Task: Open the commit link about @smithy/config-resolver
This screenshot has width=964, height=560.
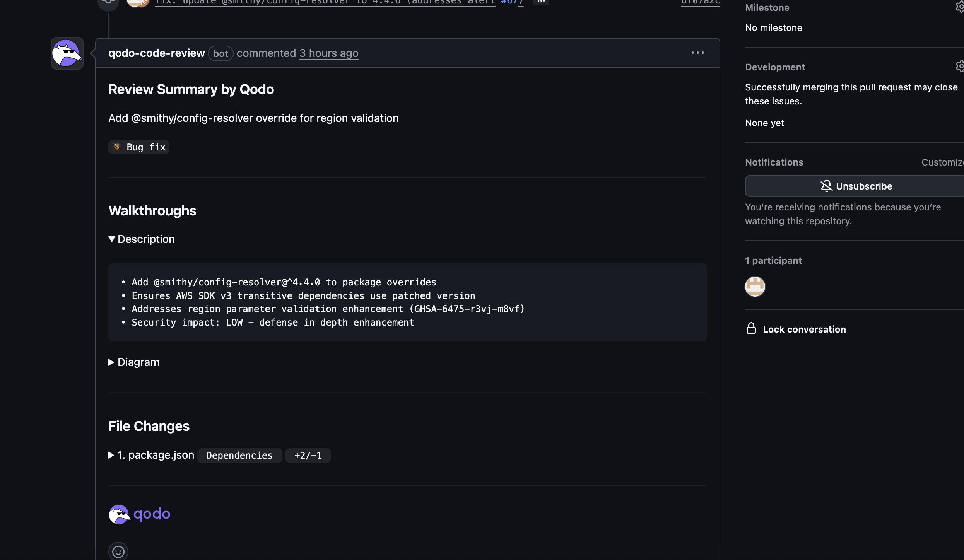Action: point(325,2)
